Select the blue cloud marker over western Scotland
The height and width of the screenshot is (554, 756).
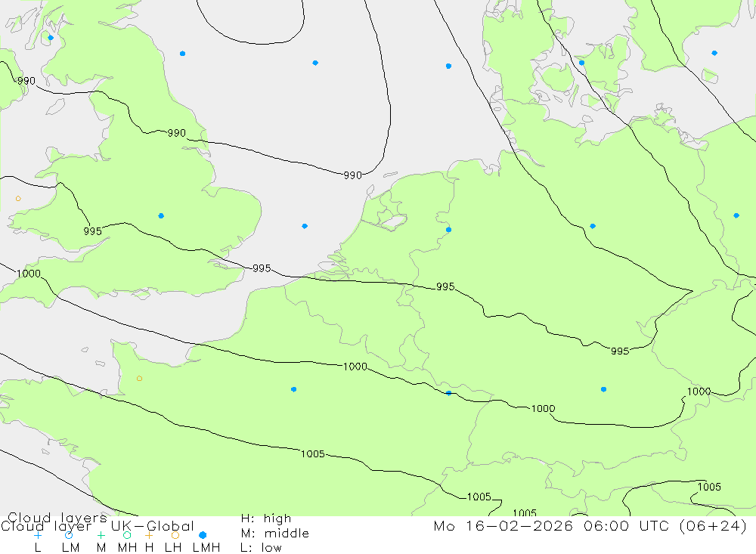51,38
